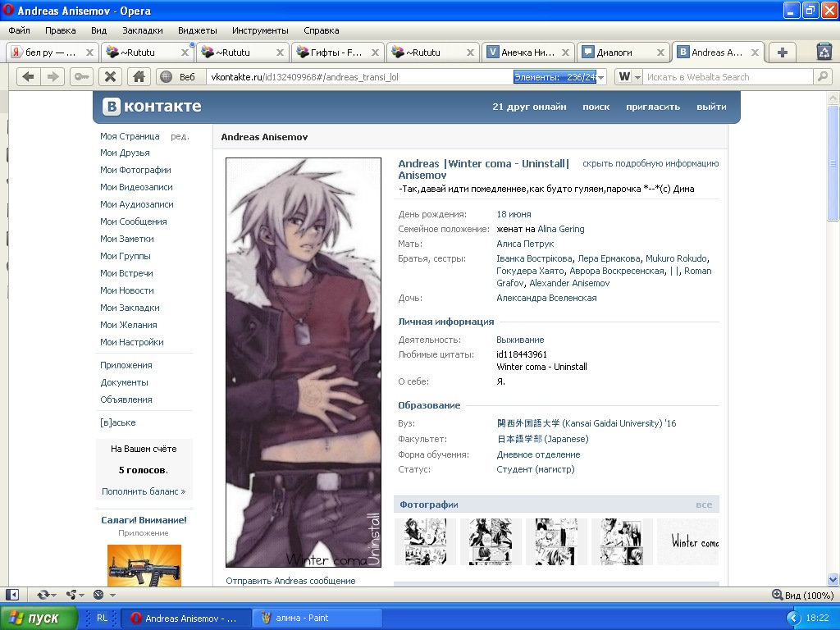Viewport: 840px width, 630px height.
Task: Expand hidden tray icons arrow
Action: pos(793,619)
